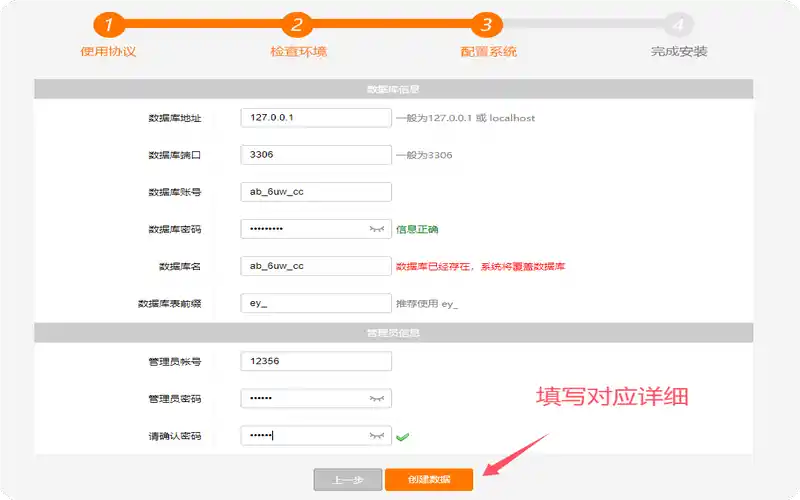
Task: Click the 数据库名 label
Action: (180, 266)
